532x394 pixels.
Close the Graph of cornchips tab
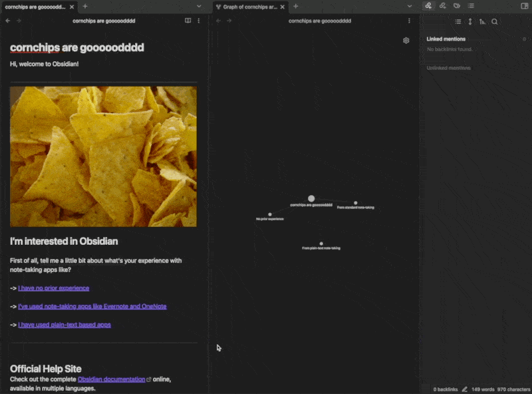click(282, 7)
